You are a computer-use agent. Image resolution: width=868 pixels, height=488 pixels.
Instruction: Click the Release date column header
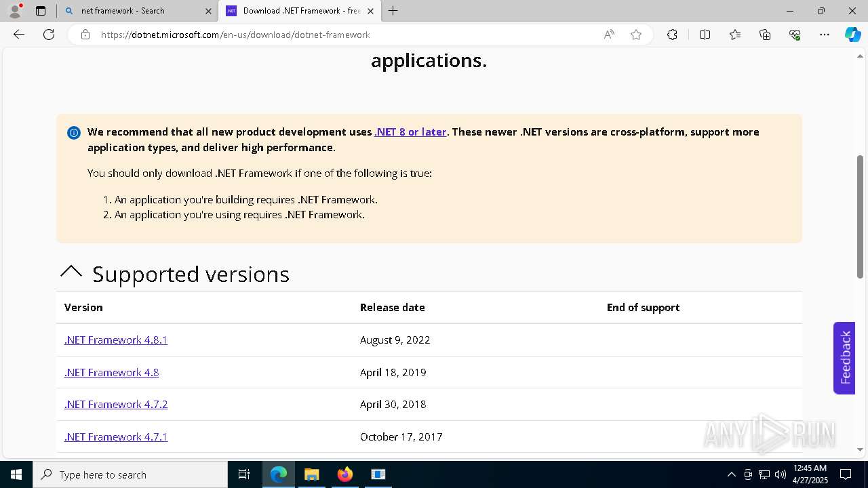pos(393,307)
